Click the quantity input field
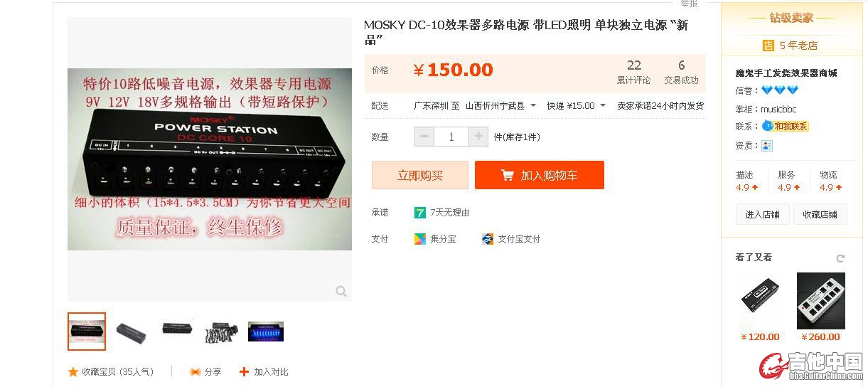Image resolution: width=868 pixels, height=387 pixels. click(451, 137)
